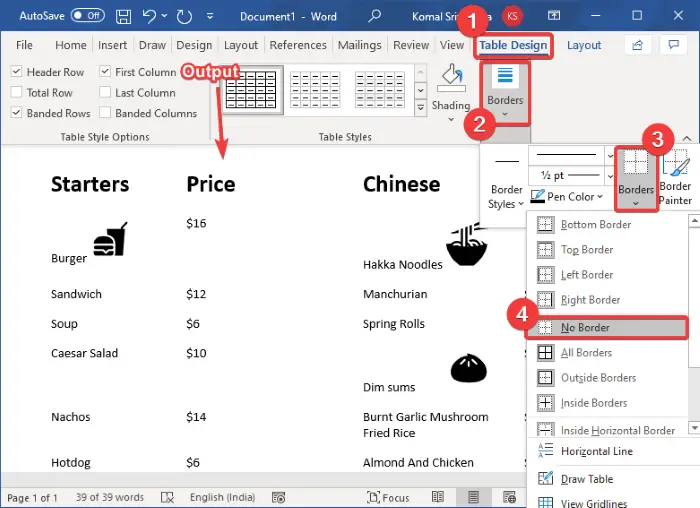Open the ½ pt line weight dropdown

(x=610, y=175)
